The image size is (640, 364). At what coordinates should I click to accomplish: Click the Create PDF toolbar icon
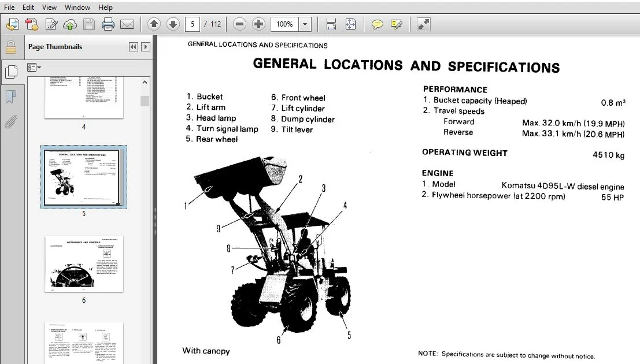coord(32,24)
